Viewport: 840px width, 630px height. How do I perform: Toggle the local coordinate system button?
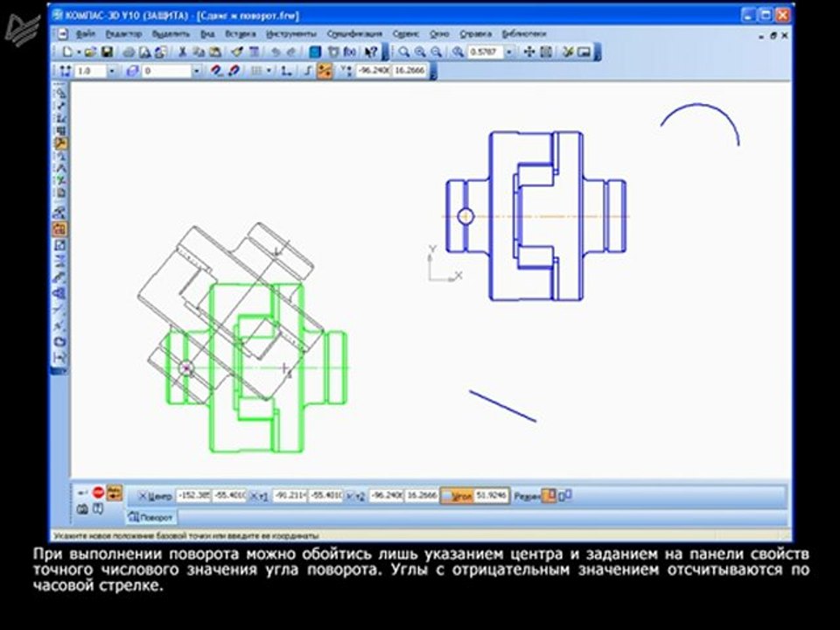click(x=287, y=71)
